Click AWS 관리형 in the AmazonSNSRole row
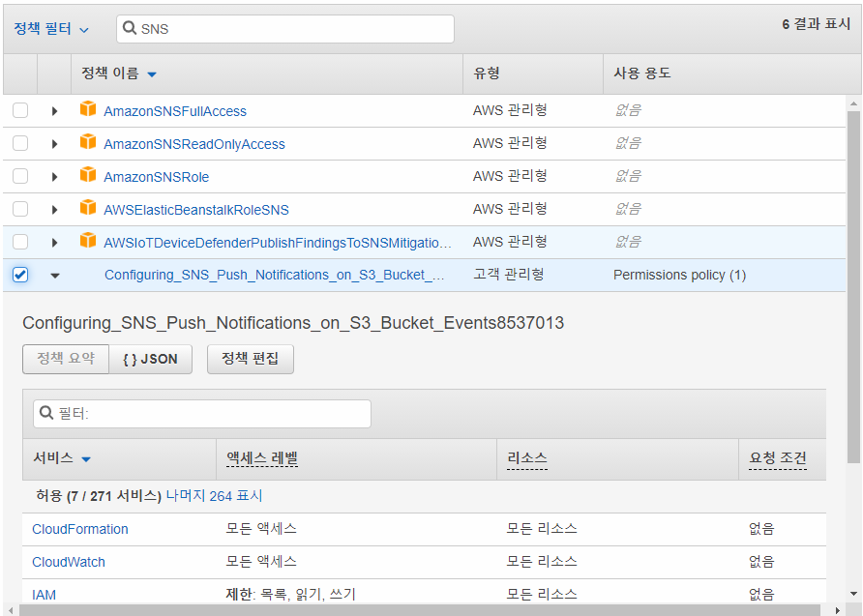The width and height of the screenshot is (863, 616). click(510, 176)
